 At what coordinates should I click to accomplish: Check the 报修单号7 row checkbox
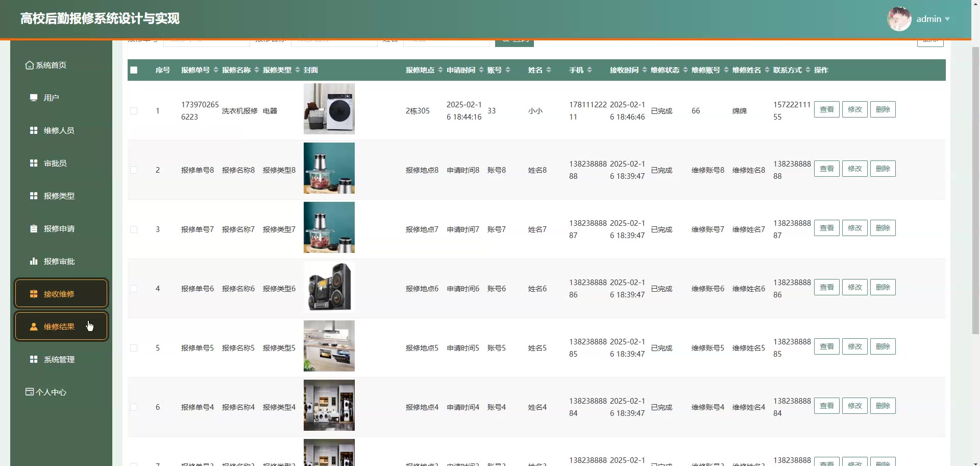click(x=134, y=229)
